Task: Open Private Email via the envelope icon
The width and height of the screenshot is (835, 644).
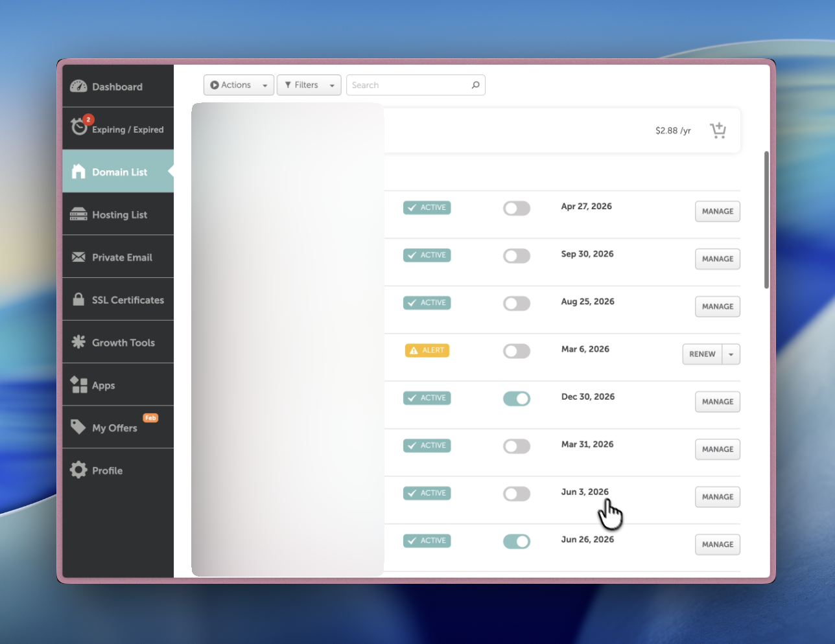Action: (x=78, y=257)
